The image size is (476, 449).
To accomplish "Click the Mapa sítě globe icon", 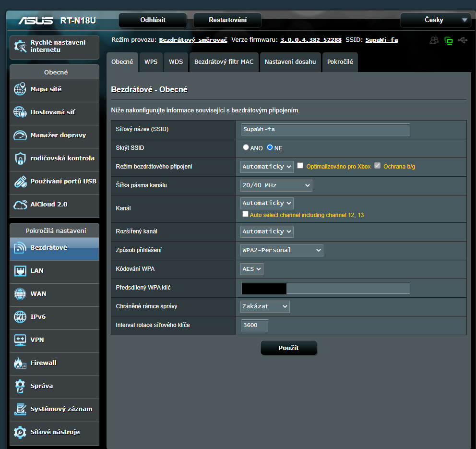I will point(20,89).
